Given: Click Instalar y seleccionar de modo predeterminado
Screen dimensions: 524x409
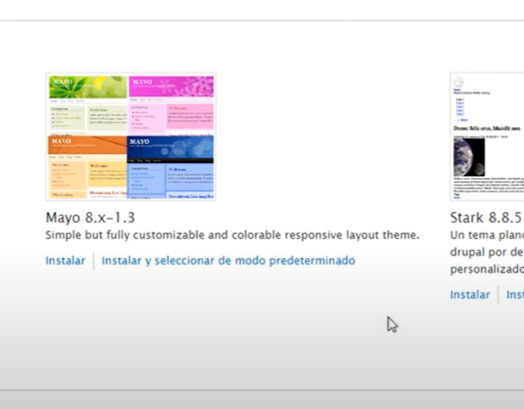Looking at the screenshot, I should 228,261.
